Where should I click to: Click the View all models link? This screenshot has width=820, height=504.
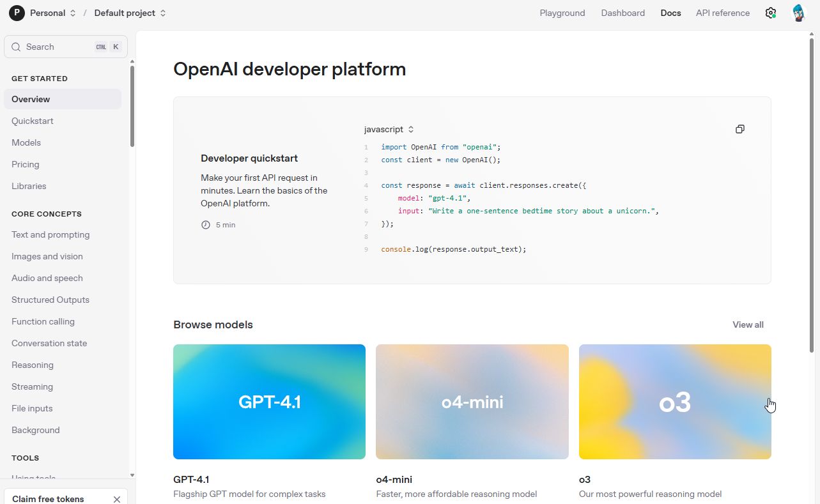(x=748, y=325)
